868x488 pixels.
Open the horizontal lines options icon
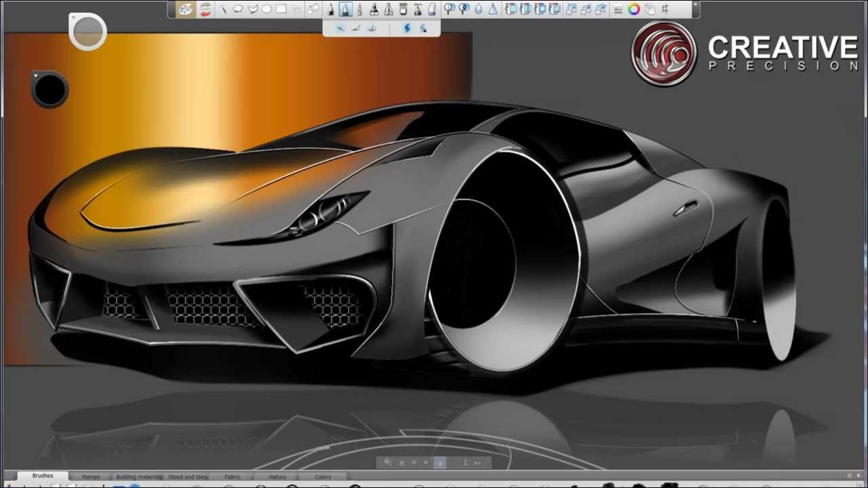[x=618, y=9]
